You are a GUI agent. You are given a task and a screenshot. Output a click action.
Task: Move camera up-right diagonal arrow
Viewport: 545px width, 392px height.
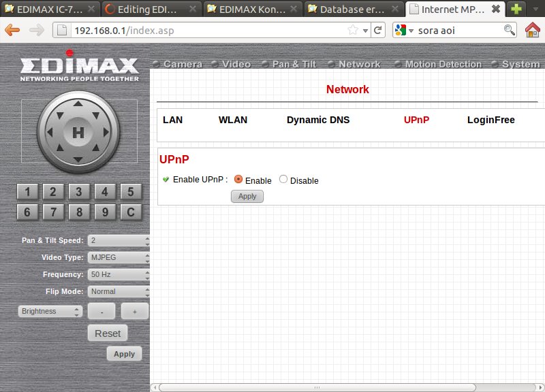[96, 115]
